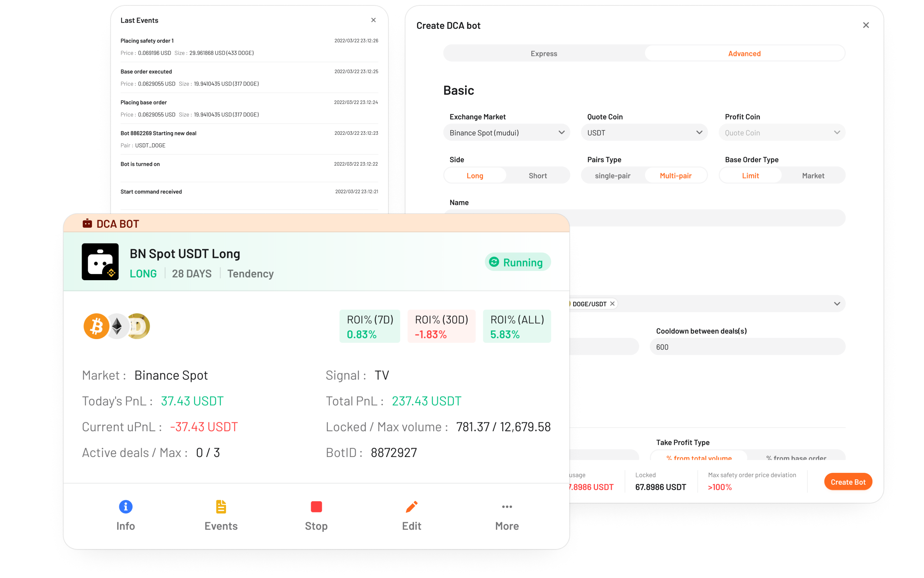Click the DCA BOT briefcase icon
924x578 pixels.
(87, 224)
